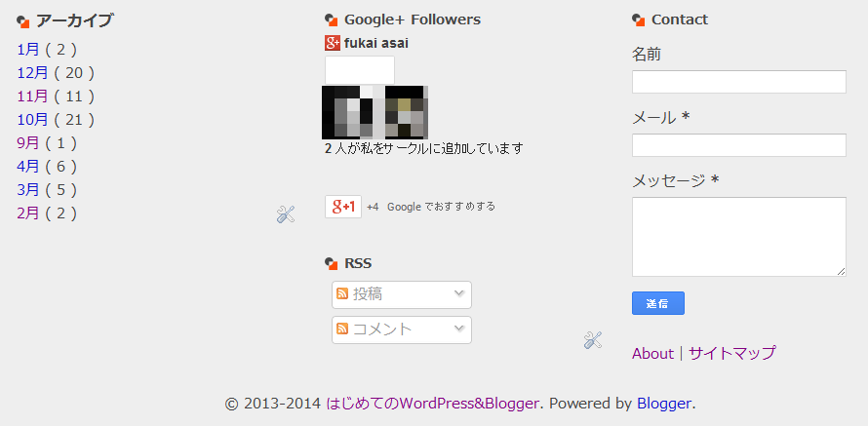868x426 pixels.
Task: Open the Blogger link in the footer
Action: click(664, 404)
